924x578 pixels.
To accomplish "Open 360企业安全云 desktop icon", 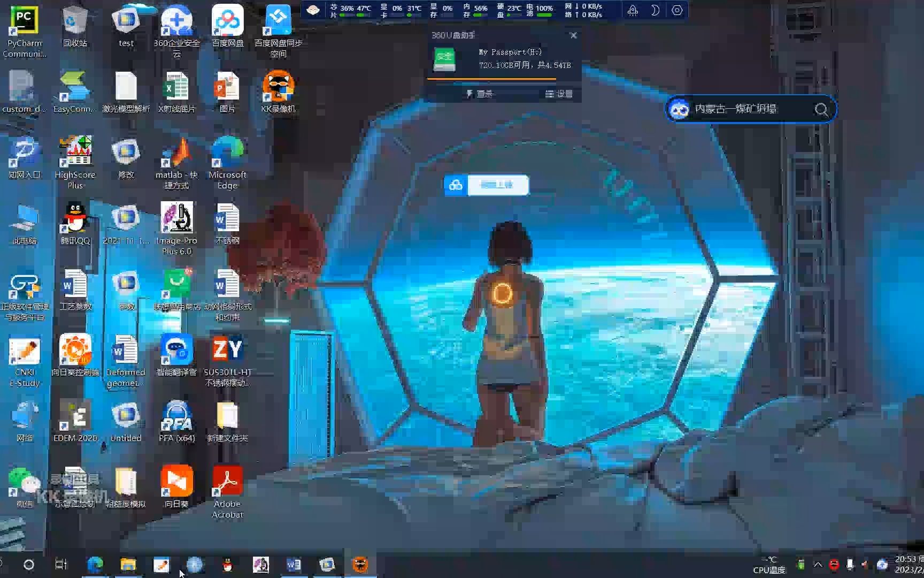I will 176,31.
